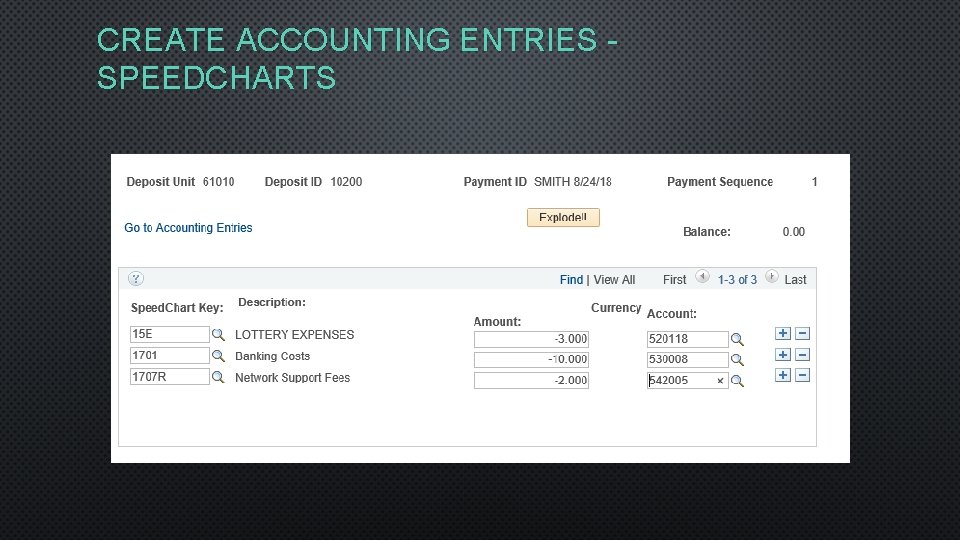Viewport: 960px width, 540px height.
Task: Focus SpeedChart Key field containing 15E
Action: 170,334
